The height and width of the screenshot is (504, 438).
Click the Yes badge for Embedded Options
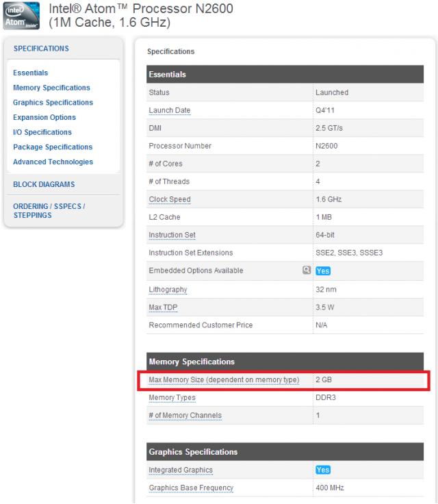(323, 271)
